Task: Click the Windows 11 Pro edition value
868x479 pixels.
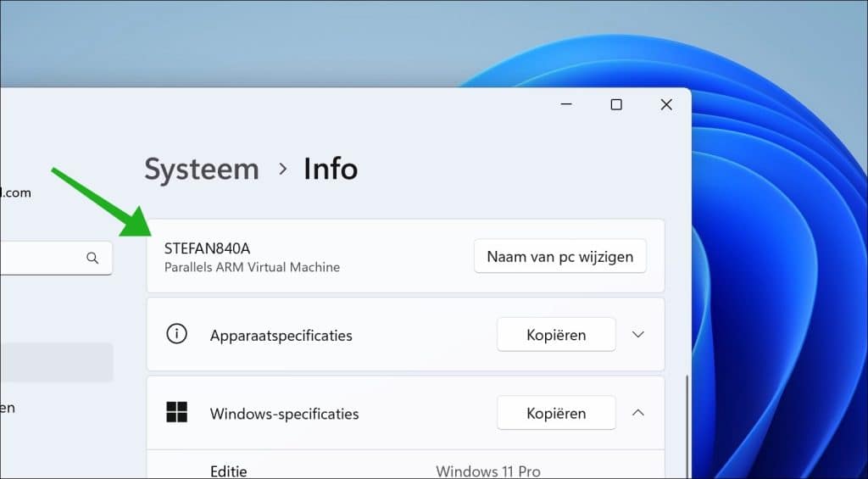Action: tap(487, 471)
